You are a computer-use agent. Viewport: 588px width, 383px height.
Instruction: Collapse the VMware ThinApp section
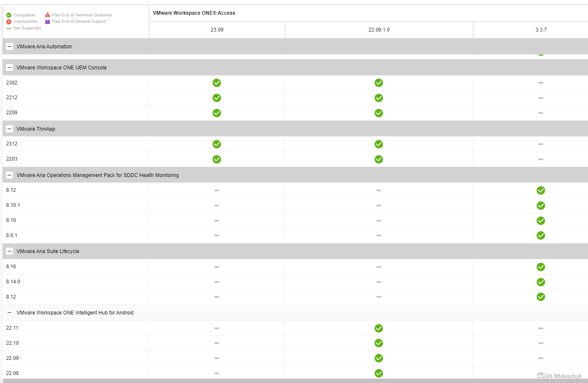click(x=9, y=129)
